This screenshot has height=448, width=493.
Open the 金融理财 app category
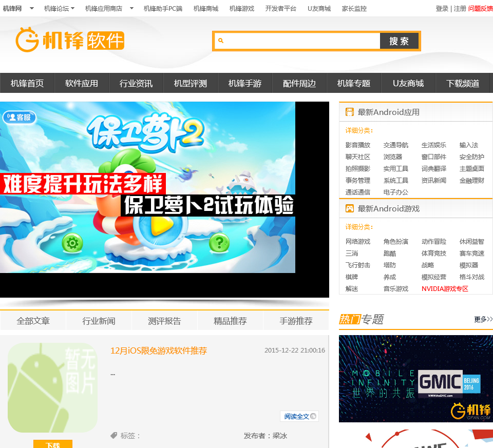click(x=471, y=180)
